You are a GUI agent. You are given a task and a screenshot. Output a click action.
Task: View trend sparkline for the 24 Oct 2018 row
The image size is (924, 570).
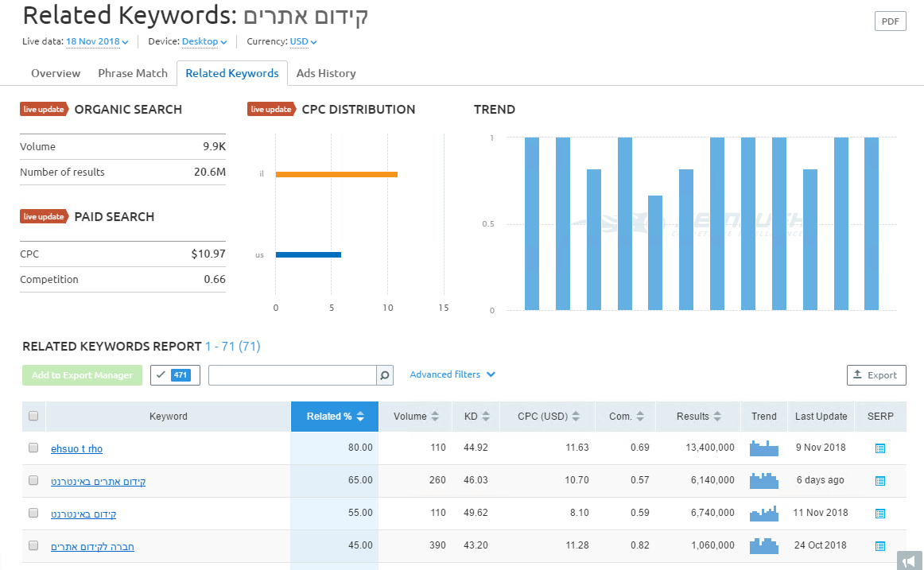[763, 546]
